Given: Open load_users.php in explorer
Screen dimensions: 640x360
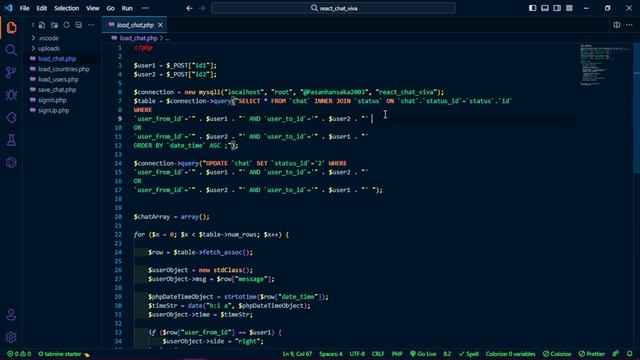Looking at the screenshot, I should tap(58, 79).
